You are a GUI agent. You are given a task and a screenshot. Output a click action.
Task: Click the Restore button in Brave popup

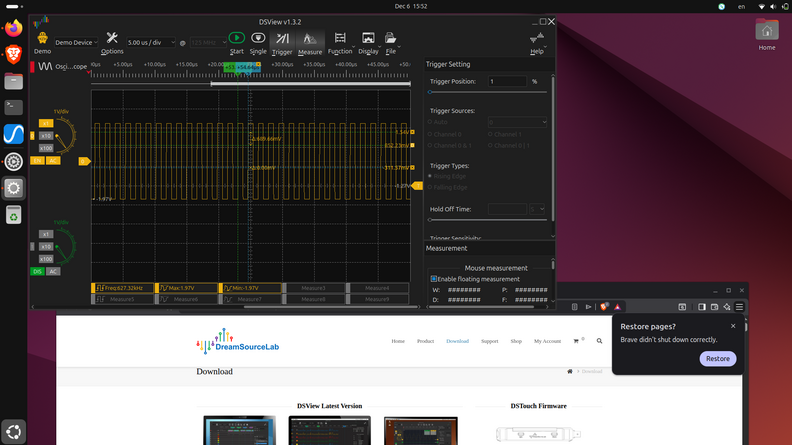point(717,358)
